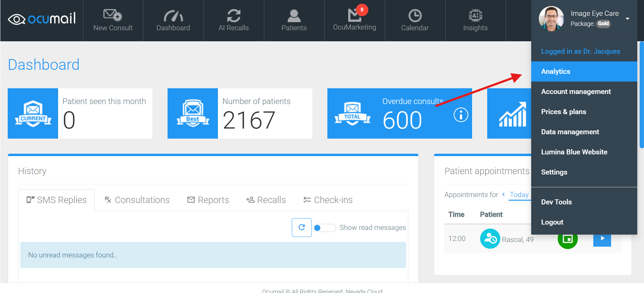Select Analytics from account menu
The width and height of the screenshot is (644, 293).
(x=584, y=71)
